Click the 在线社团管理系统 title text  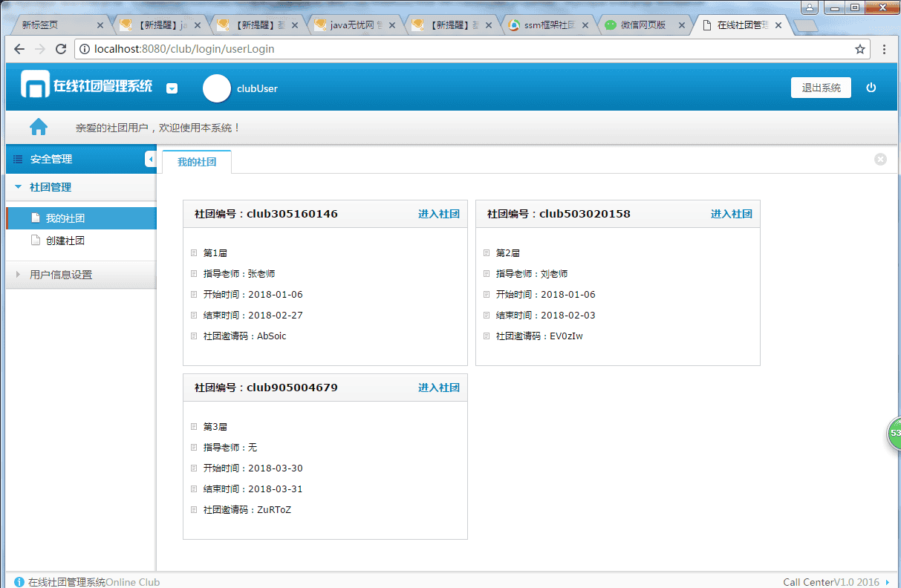pos(103,85)
